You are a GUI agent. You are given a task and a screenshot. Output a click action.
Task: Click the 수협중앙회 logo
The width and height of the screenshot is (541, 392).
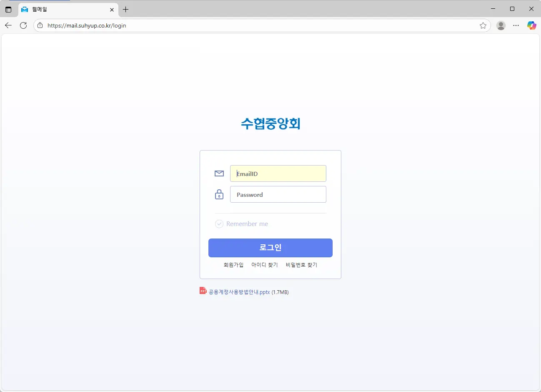pyautogui.click(x=270, y=123)
